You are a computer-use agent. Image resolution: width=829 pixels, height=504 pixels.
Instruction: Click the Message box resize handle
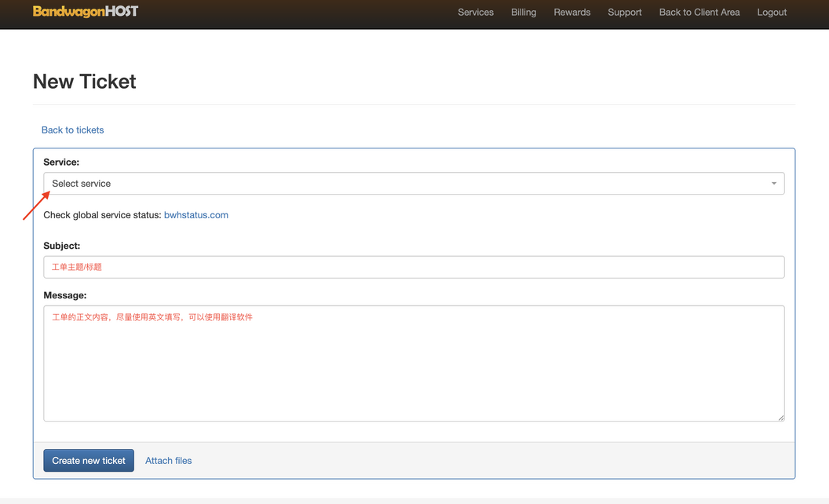780,418
